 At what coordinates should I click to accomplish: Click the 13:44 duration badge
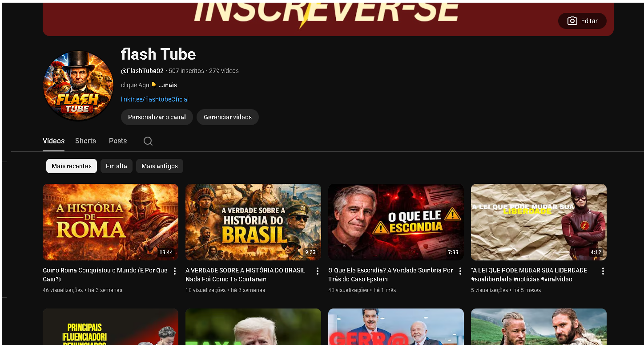coord(166,252)
